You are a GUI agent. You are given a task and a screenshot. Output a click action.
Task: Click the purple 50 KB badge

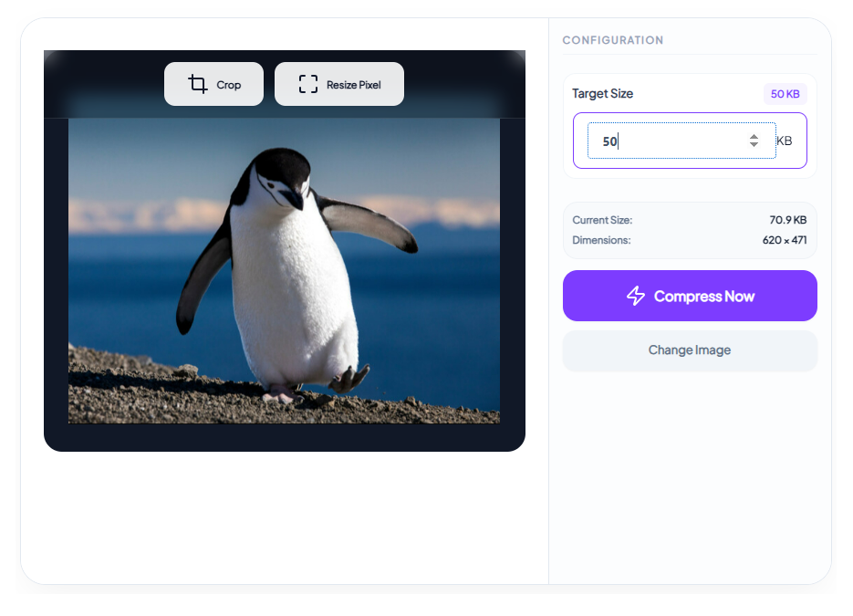tap(785, 94)
